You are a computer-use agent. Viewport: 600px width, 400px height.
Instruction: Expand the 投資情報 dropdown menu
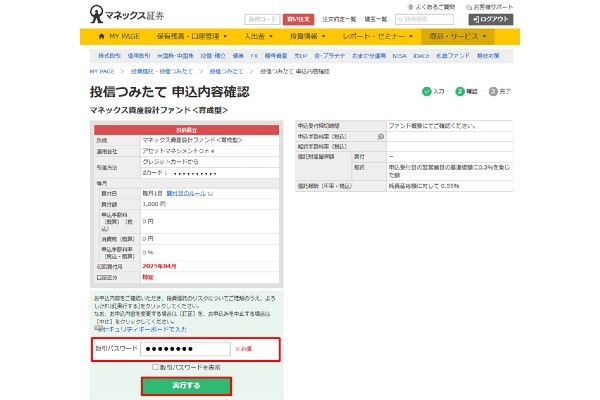(308, 37)
